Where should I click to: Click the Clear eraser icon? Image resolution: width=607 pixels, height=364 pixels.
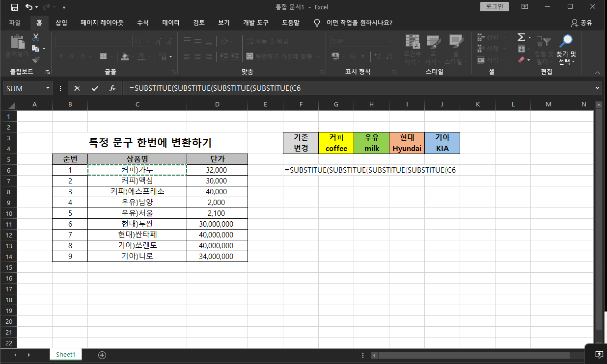(x=522, y=59)
